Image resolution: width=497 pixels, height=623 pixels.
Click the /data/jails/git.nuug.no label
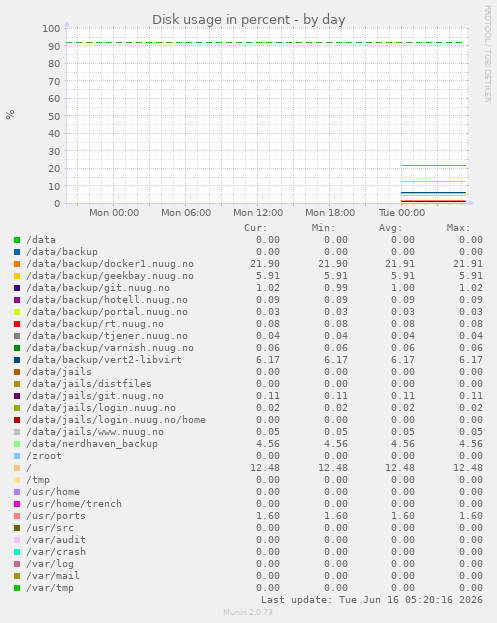(95, 396)
